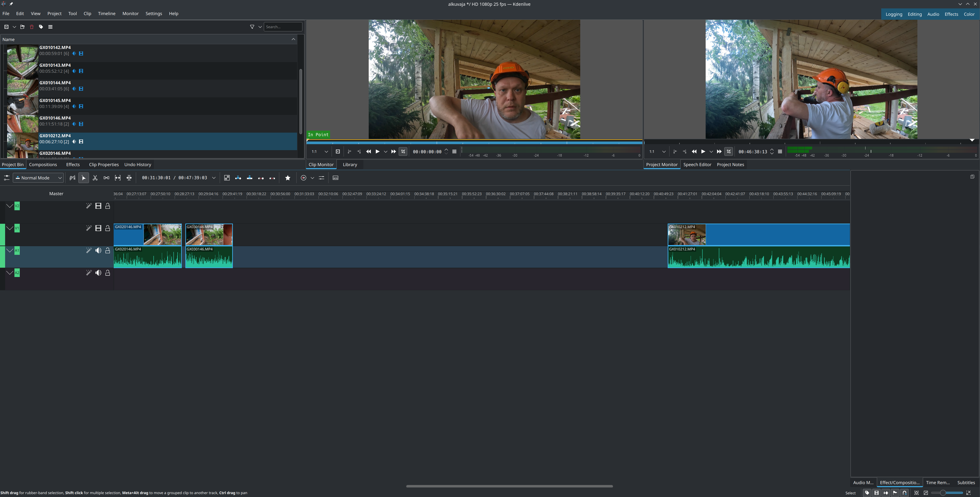Switch to the Compositions tab
The image size is (980, 497).
pyautogui.click(x=43, y=165)
